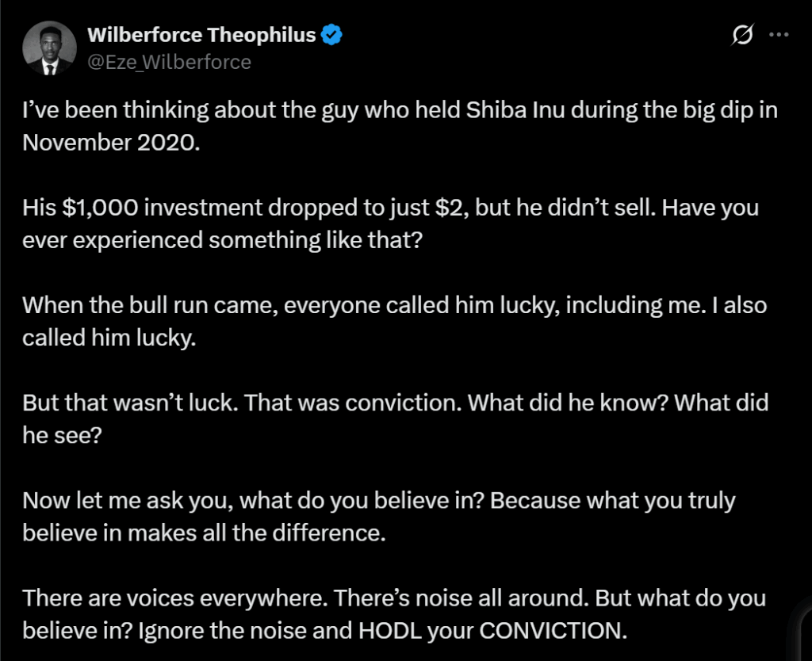Open Wilberforce Theophilus profile photo
Screen dimensions: 812x661
(x=49, y=48)
